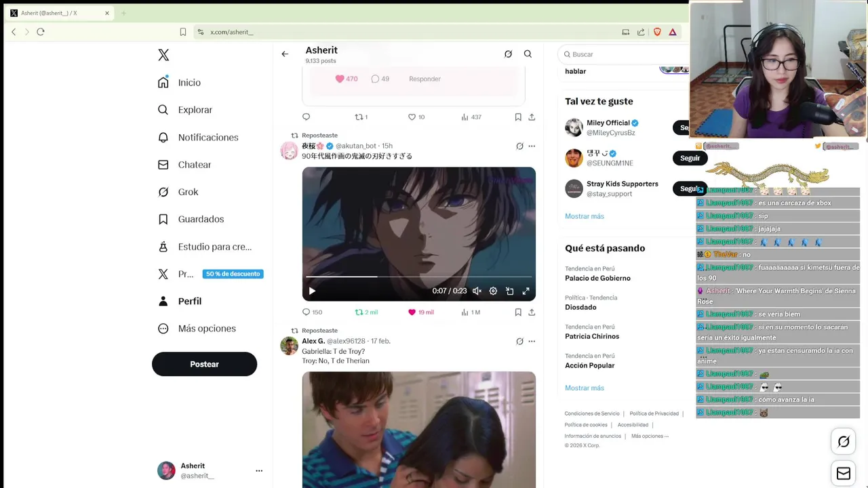Open account options dots next to Asherit
The height and width of the screenshot is (488, 868).
click(259, 470)
